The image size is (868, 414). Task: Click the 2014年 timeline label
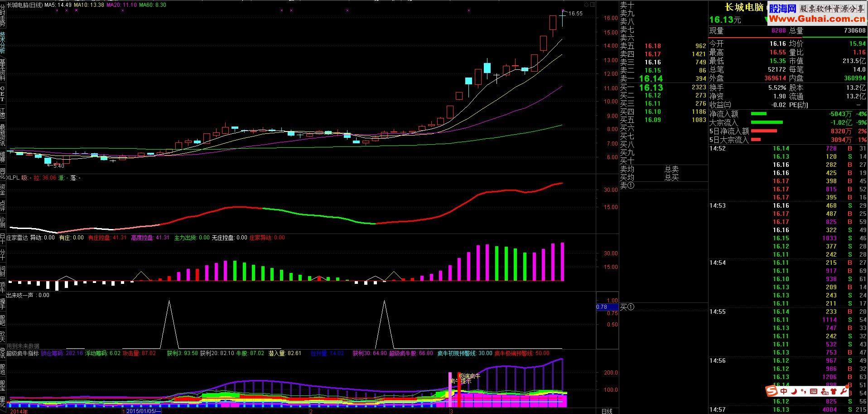tap(19, 411)
